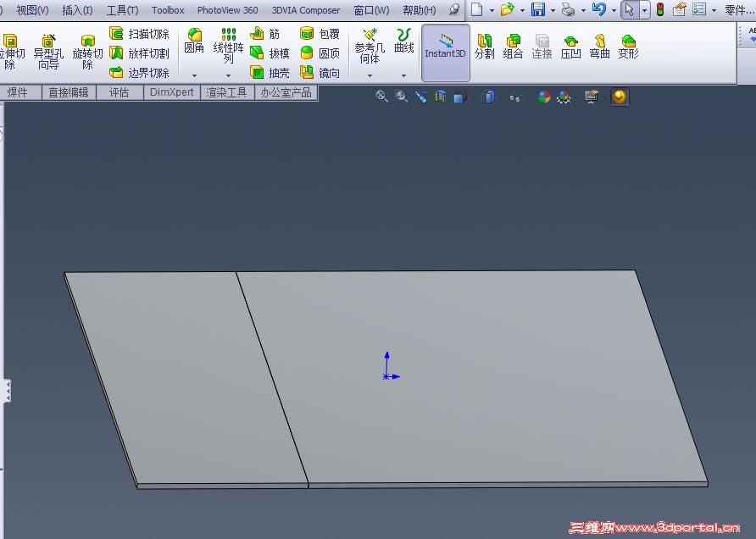Open the 参考几何体 reference geometry tool
This screenshot has height=539, width=756.
370,47
